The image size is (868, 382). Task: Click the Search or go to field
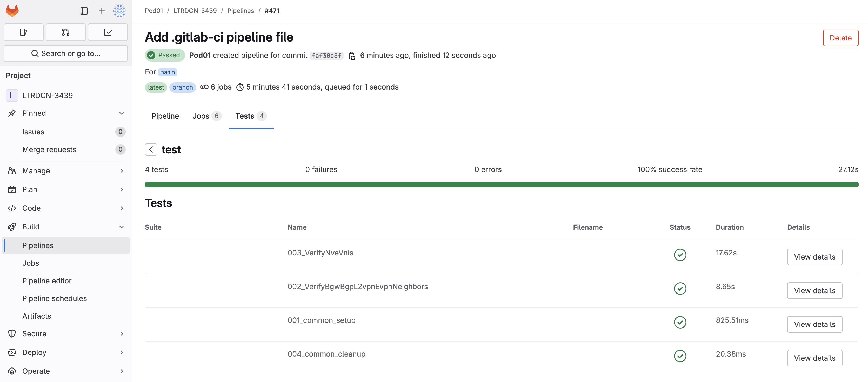click(x=66, y=53)
